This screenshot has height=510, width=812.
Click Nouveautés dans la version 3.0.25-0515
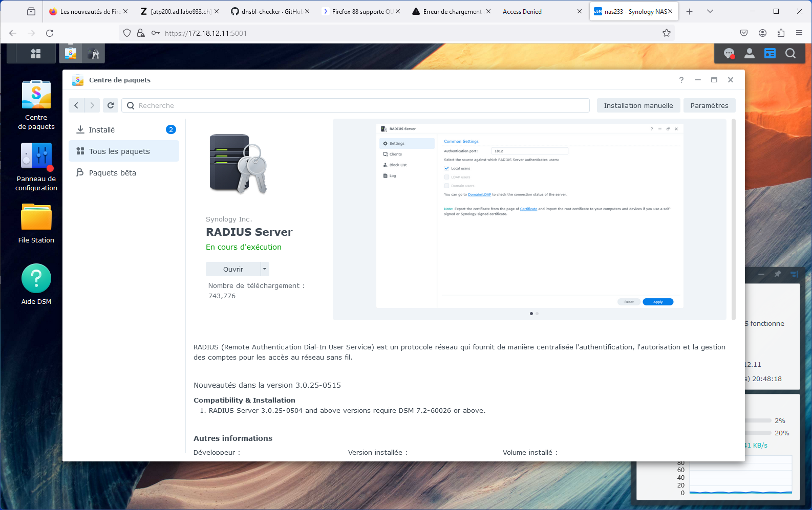point(267,385)
